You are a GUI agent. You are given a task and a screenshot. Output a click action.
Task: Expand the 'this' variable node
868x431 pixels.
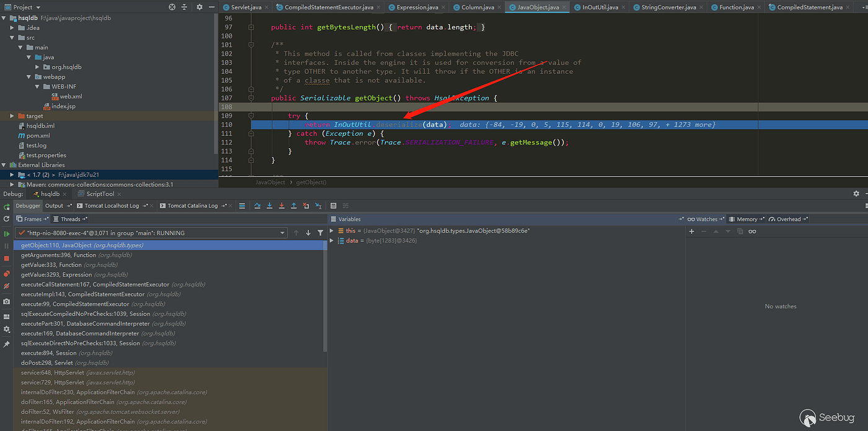[332, 231]
